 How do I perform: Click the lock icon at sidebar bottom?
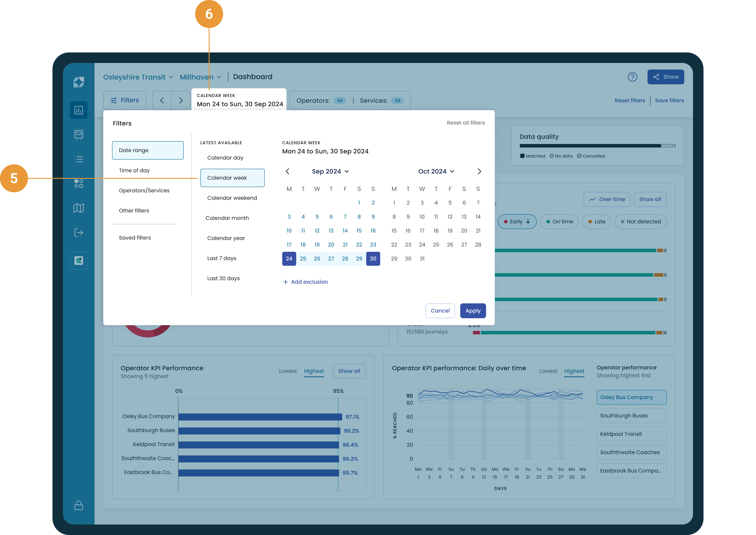[x=78, y=505]
